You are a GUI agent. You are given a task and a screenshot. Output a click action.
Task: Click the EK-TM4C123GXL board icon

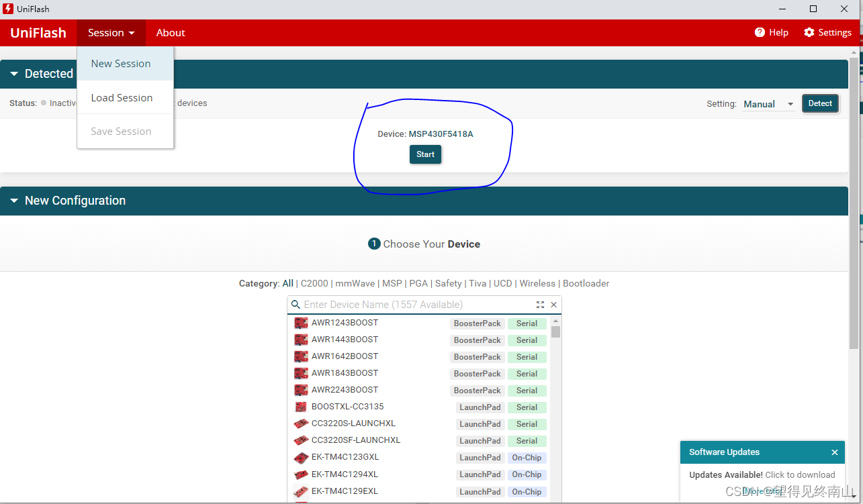coord(300,457)
